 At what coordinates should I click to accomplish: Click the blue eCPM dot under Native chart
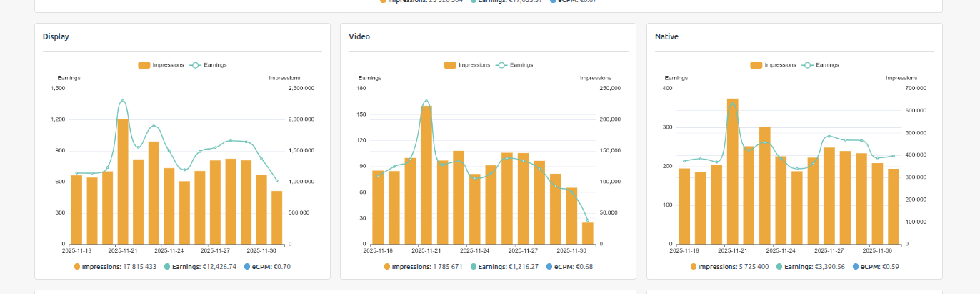tap(856, 267)
